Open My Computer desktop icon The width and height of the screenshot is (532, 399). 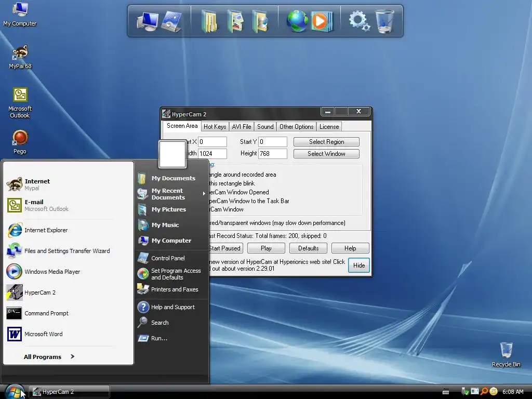click(x=20, y=14)
